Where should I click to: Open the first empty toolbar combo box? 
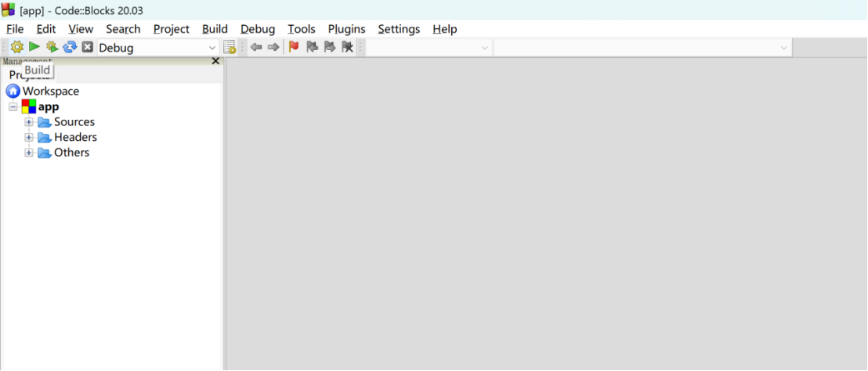[429, 48]
